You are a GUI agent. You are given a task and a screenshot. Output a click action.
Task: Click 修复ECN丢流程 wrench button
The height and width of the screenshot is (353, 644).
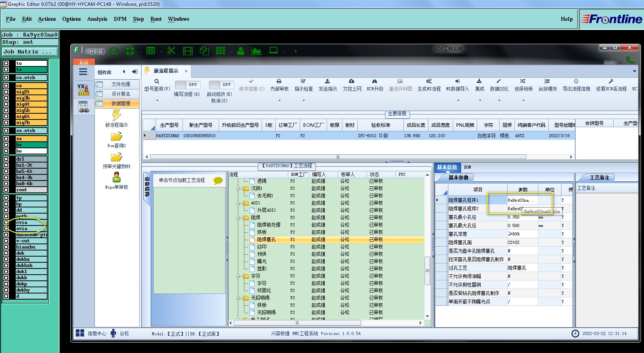(611, 85)
